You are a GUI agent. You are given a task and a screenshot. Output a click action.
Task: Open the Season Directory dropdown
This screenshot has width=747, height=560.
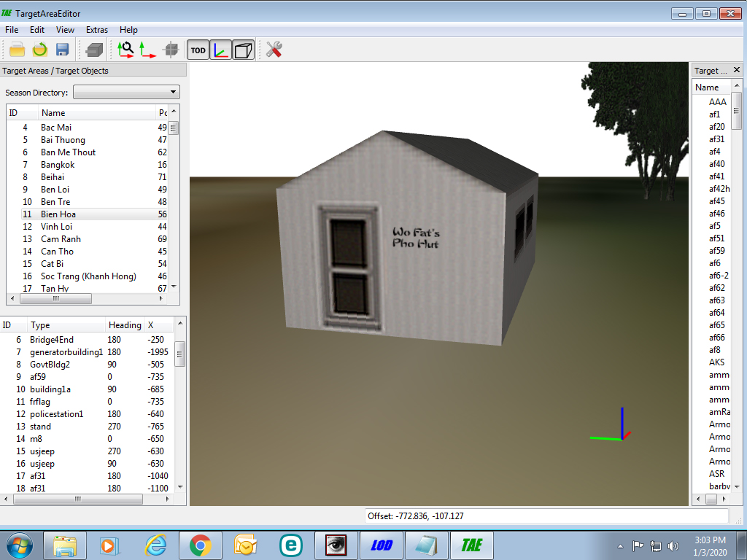click(x=126, y=92)
